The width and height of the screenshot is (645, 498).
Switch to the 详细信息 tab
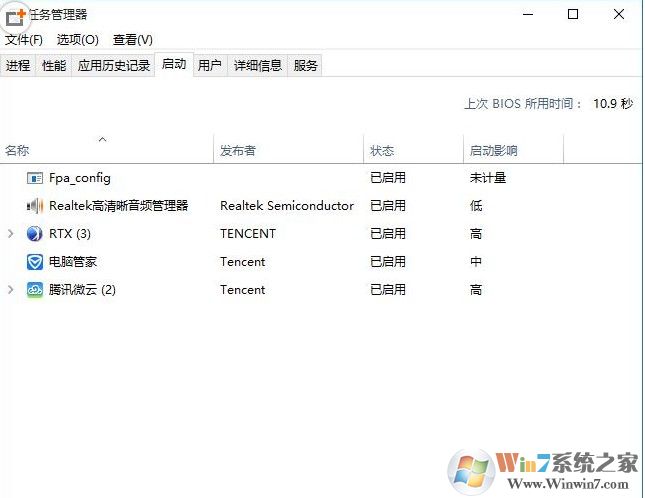point(258,65)
